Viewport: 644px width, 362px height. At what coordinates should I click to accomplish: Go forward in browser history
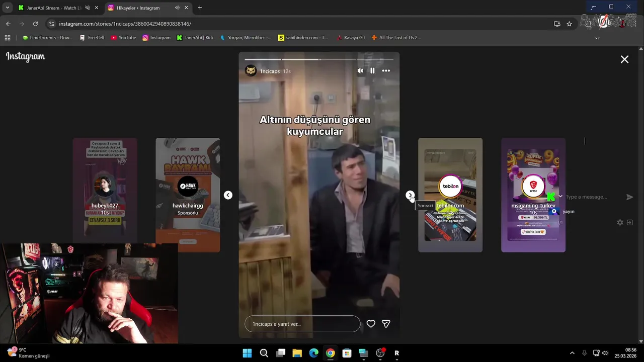[x=22, y=24]
